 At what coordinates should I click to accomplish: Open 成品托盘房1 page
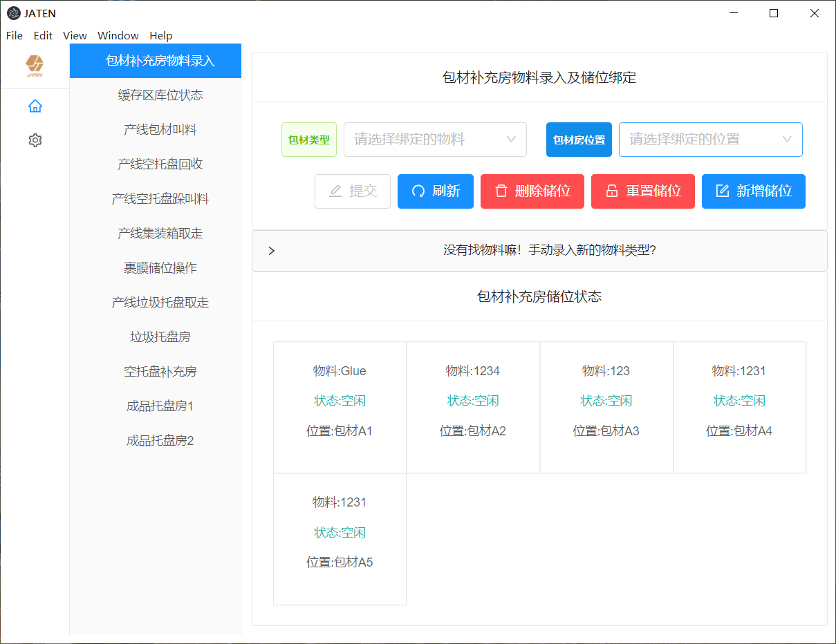pos(156,406)
